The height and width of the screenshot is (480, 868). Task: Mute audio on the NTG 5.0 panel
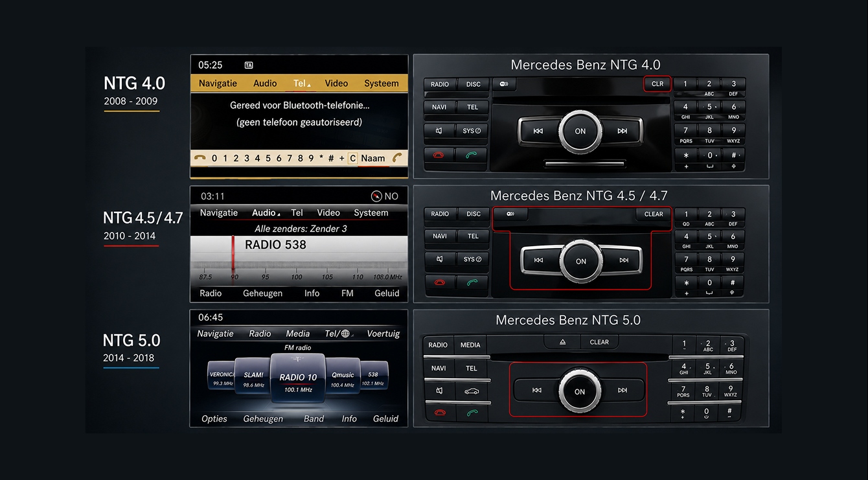click(439, 391)
